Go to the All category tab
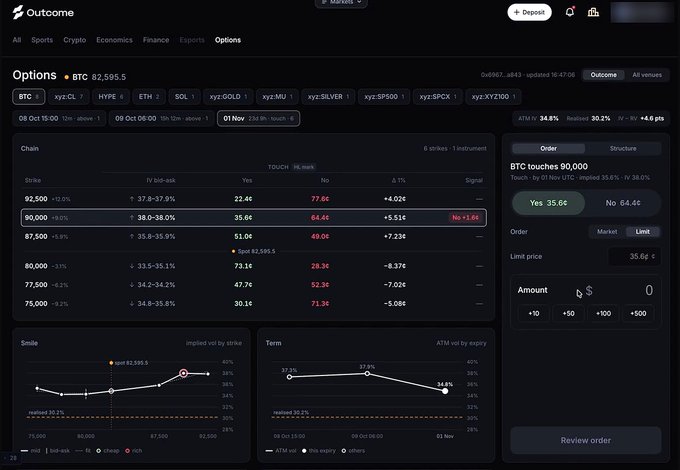The image size is (680, 470). (x=17, y=40)
